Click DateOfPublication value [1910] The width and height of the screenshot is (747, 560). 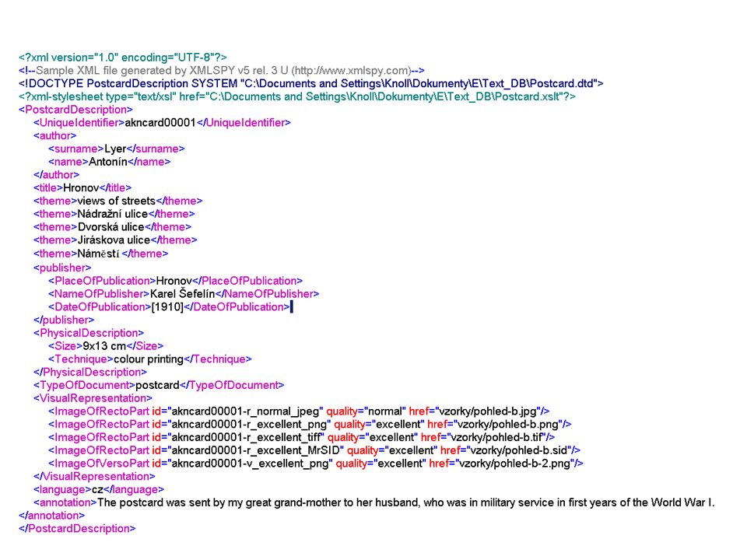coord(167,307)
